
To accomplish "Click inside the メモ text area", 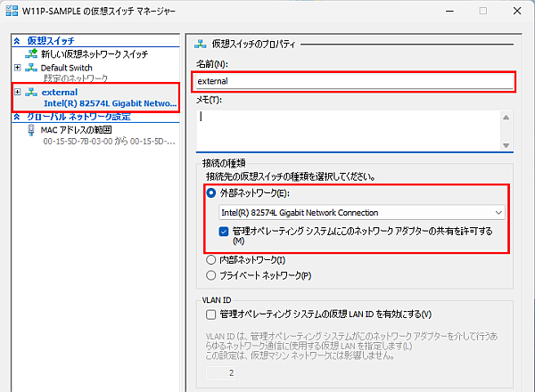I will click(348, 130).
